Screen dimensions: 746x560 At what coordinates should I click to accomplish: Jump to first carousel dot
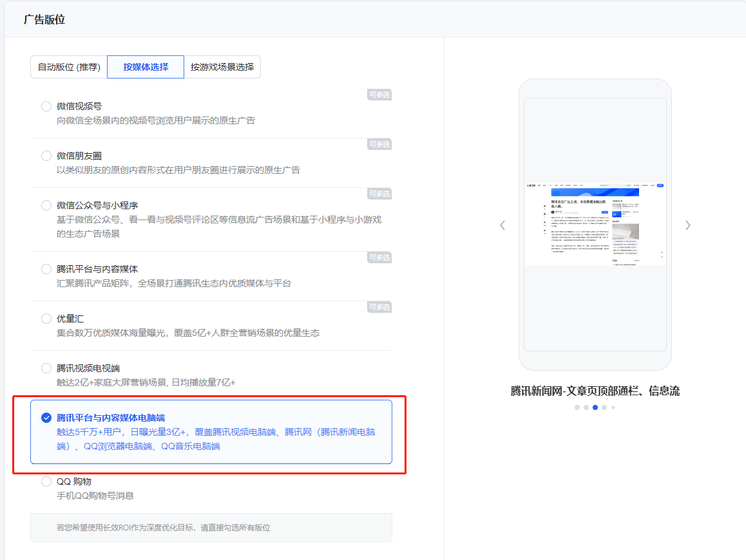(x=577, y=407)
